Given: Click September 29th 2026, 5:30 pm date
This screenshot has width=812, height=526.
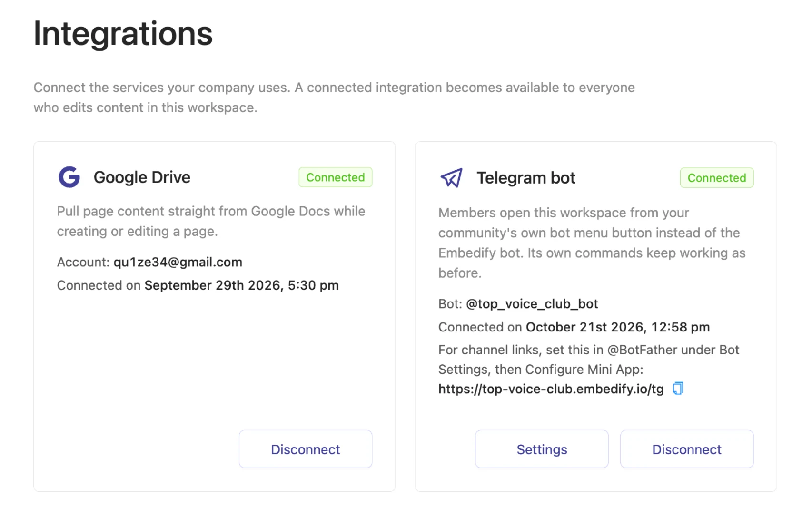Looking at the screenshot, I should point(241,285).
